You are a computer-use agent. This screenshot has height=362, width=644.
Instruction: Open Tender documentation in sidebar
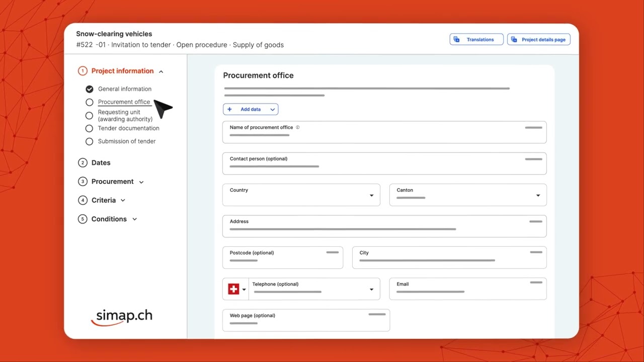coord(129,128)
